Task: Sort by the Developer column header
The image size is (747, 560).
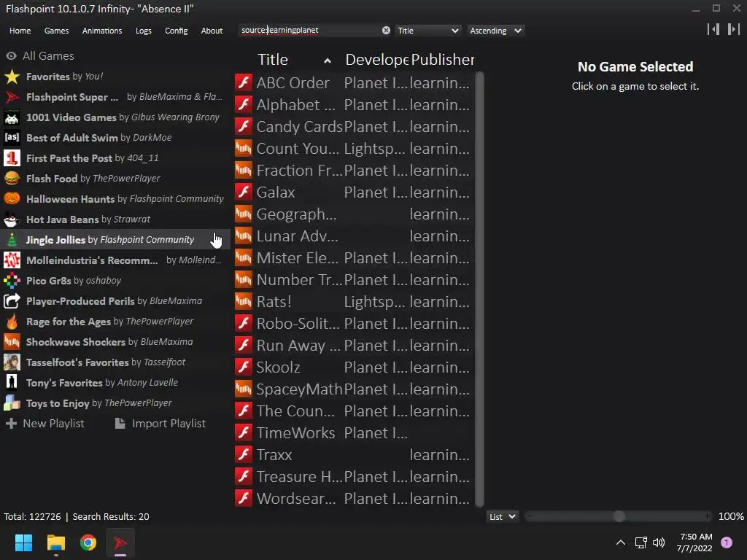Action: (376, 60)
